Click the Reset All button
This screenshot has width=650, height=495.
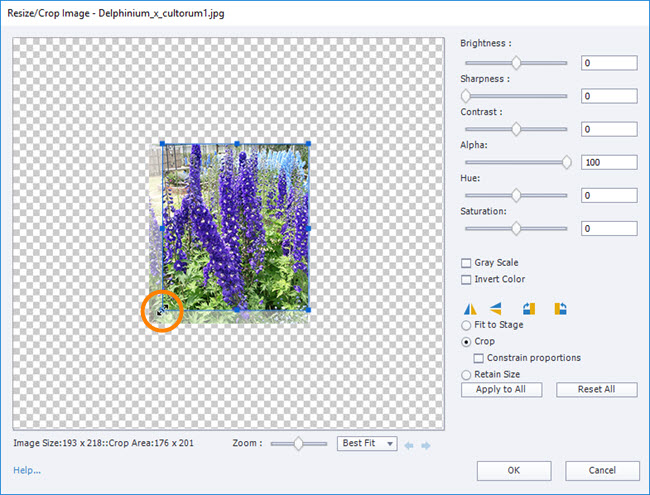pos(597,390)
